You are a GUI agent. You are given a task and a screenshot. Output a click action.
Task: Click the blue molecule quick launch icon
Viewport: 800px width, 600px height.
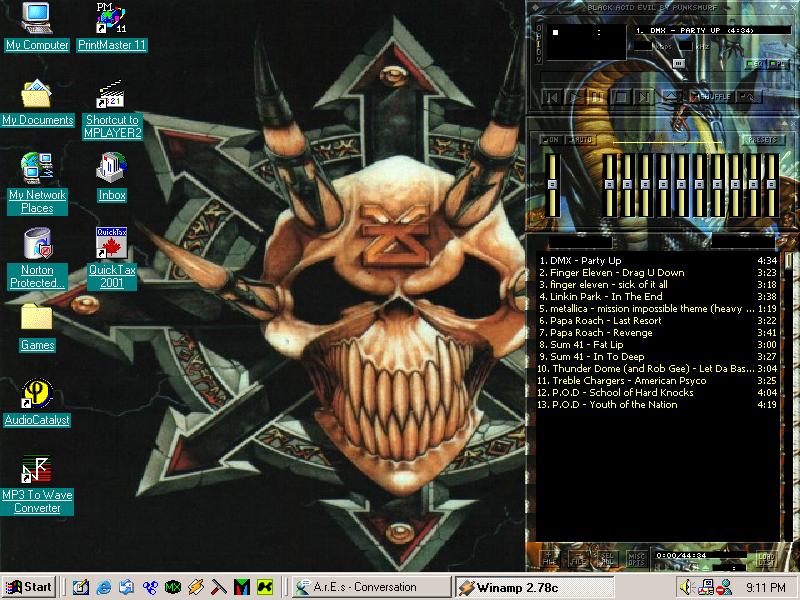coord(150,587)
